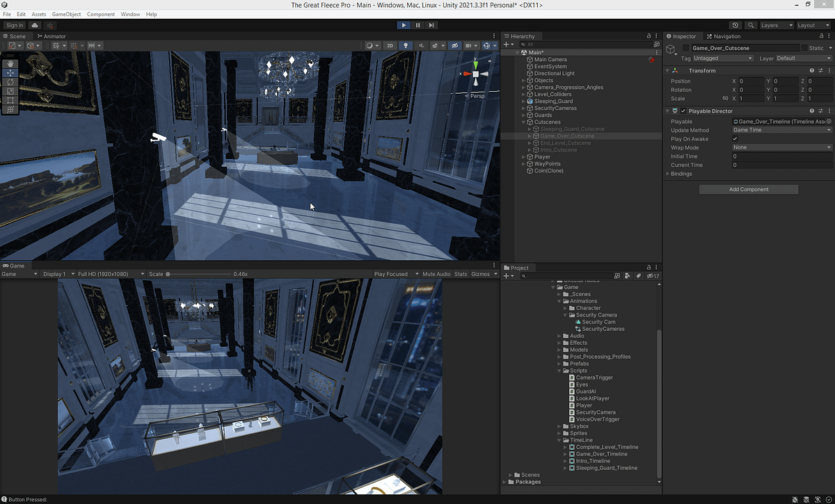
Task: Select the Move tool
Action: point(10,73)
